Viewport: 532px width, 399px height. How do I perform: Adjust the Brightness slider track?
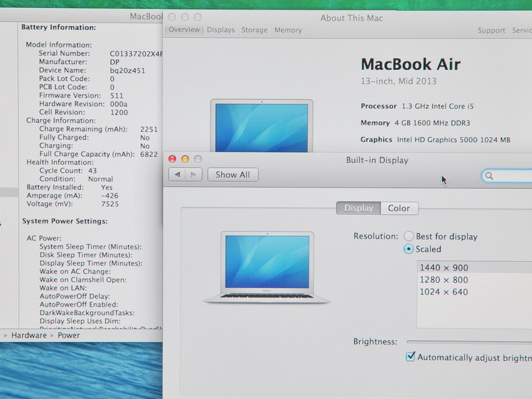pos(469,342)
